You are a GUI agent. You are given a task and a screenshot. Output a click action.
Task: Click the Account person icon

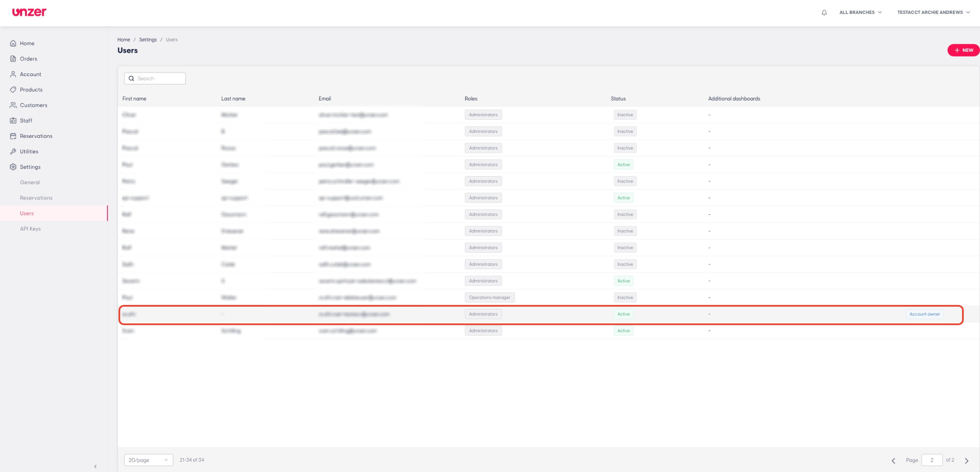pos(13,74)
